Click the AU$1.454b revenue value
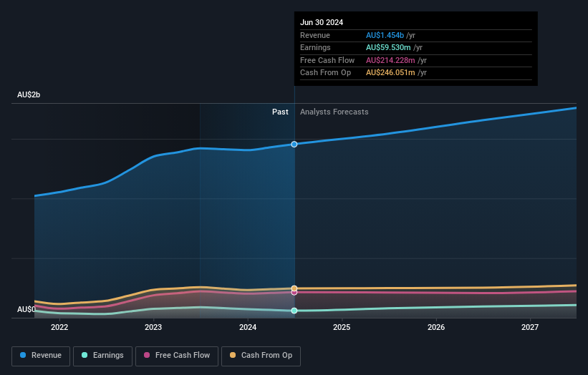The image size is (588, 375). pos(385,35)
